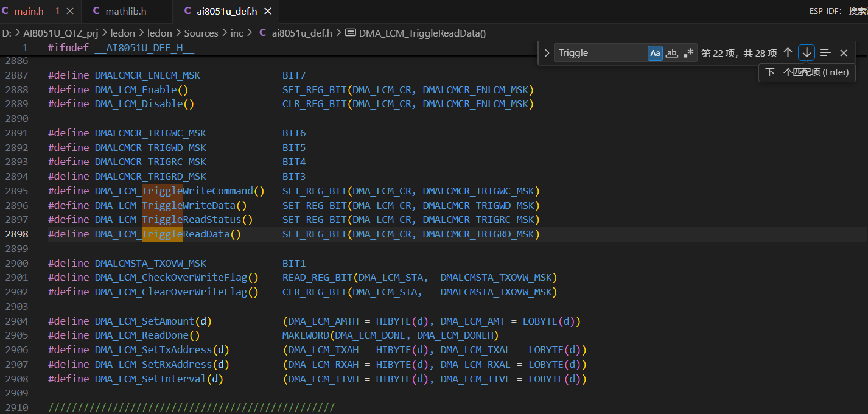Image resolution: width=868 pixels, height=414 pixels.
Task: Open the inc folder breadcrumb
Action: 236,33
